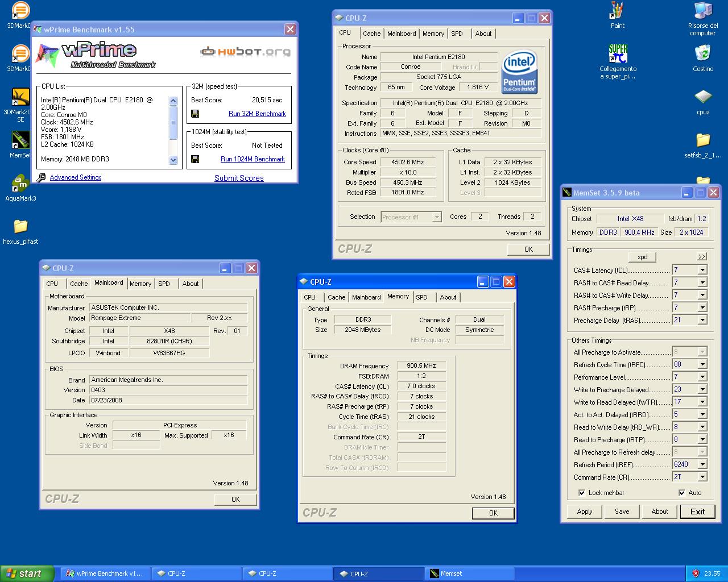
Task: Open the RAS# to CAS# Write Delay dropdown
Action: pos(702,295)
